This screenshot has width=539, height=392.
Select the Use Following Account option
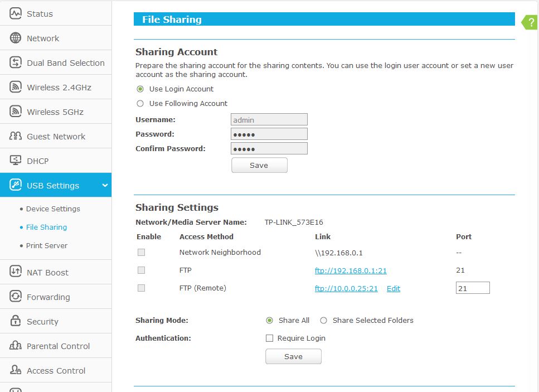tap(140, 103)
